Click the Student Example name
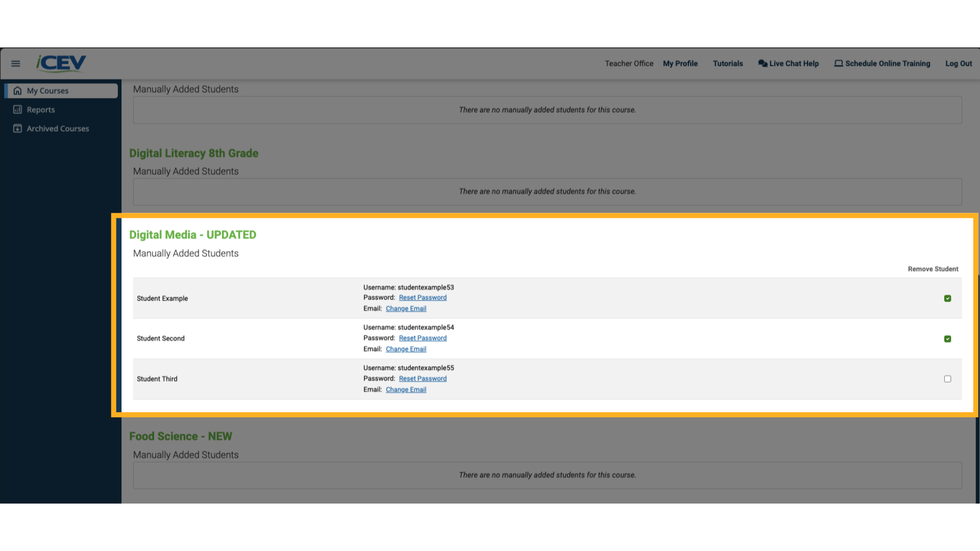 [162, 298]
